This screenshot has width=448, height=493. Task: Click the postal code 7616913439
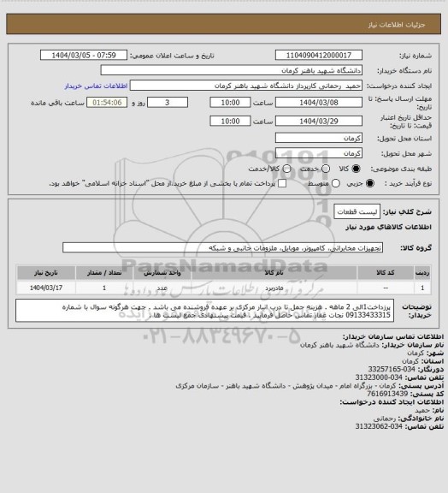click(387, 394)
